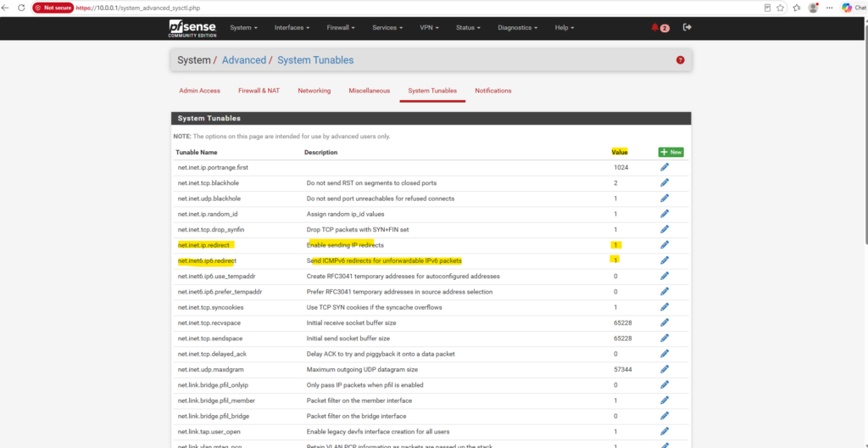Viewport: 868px width, 448px height.
Task: Edit the net.inet.tcp.sendspace tunable
Action: [665, 338]
